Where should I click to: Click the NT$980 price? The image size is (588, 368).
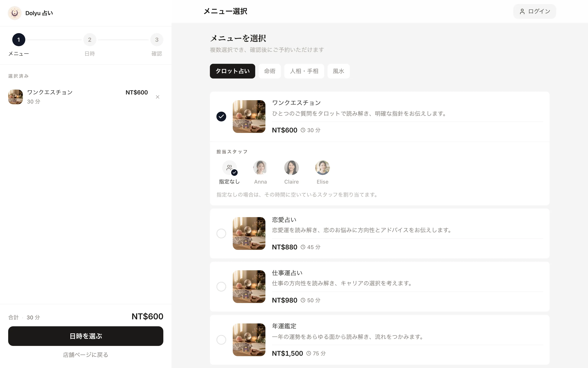[285, 300]
